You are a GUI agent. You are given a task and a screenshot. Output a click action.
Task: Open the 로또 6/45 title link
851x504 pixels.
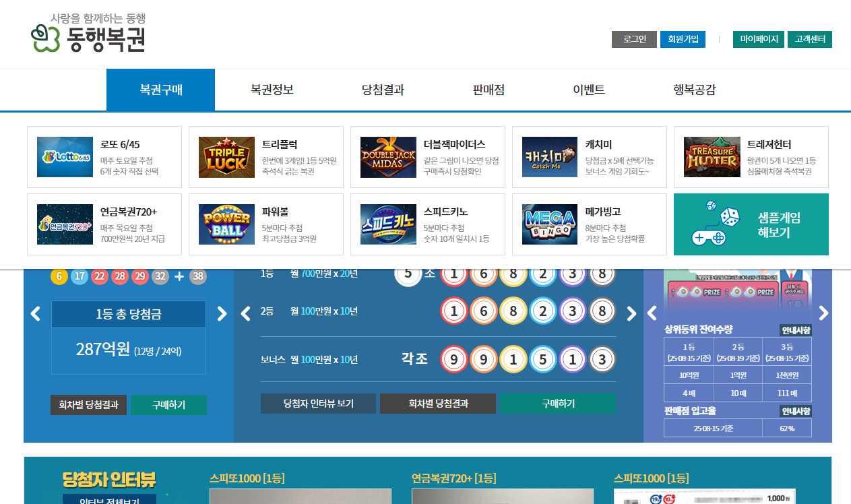click(120, 144)
